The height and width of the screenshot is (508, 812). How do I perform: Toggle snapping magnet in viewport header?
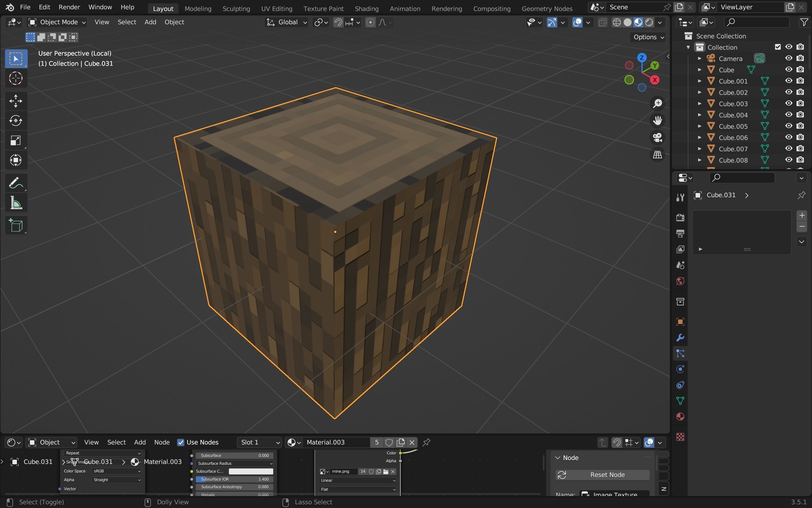click(x=338, y=23)
